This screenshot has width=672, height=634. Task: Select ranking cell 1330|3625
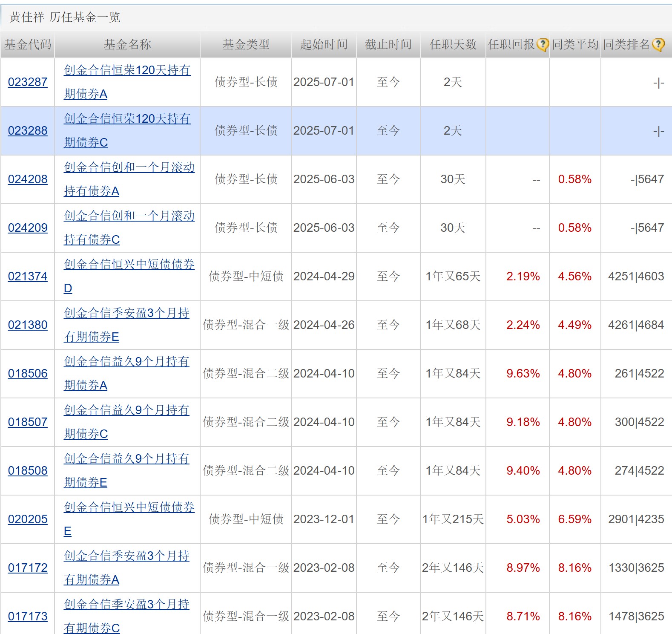point(636,568)
